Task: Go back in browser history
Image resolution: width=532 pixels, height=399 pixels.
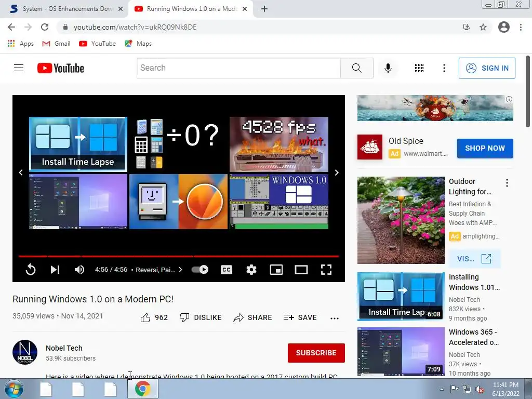Action: (11, 27)
